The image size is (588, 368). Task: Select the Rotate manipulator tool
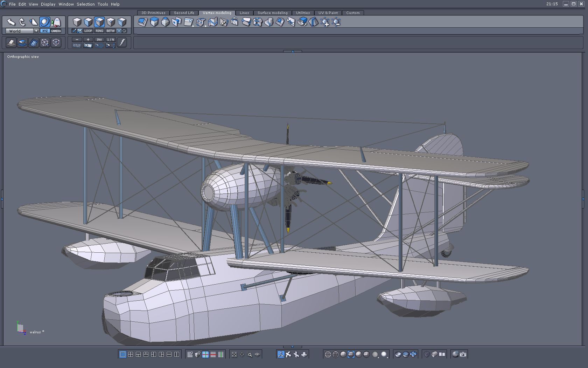point(22,22)
